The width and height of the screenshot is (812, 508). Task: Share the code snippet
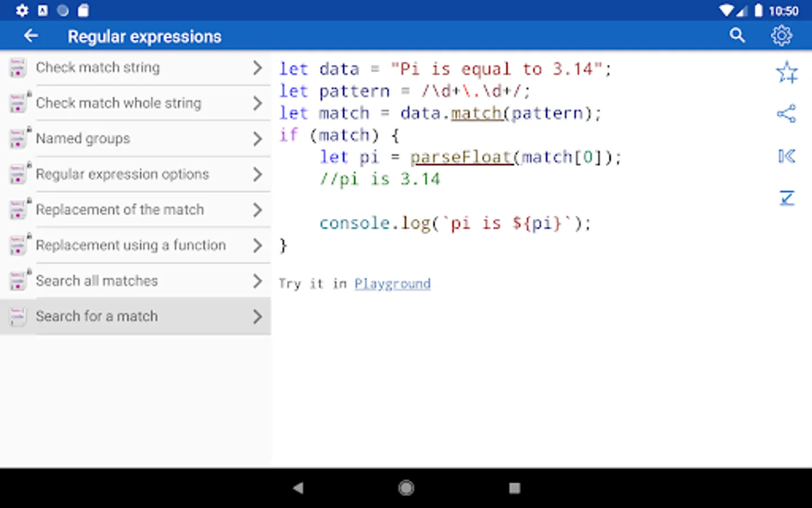point(786,113)
